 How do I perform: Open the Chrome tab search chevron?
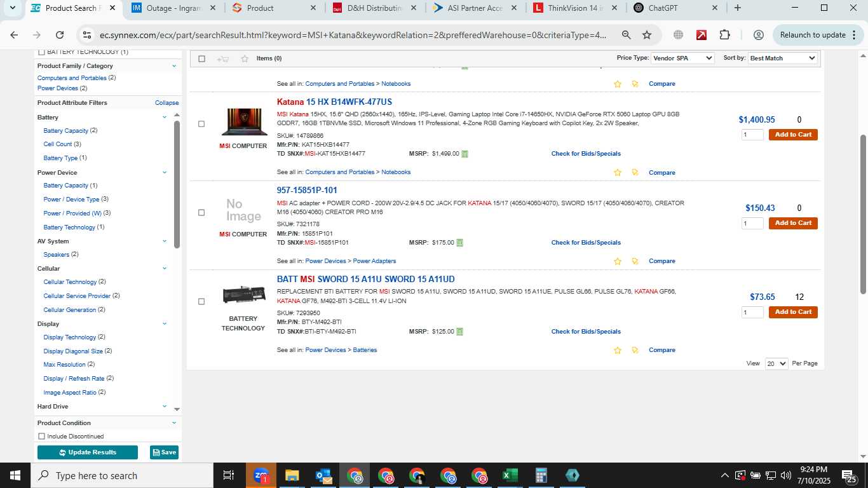coord(12,8)
